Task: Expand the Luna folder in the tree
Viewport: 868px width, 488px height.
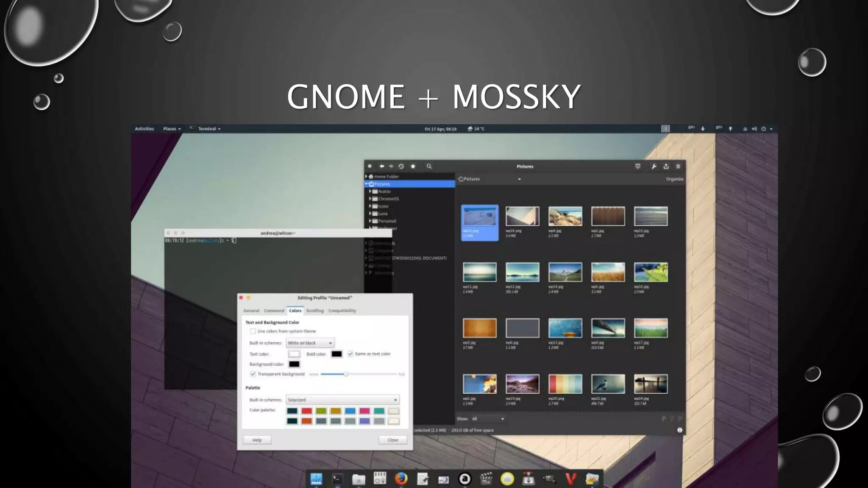Action: tap(370, 213)
